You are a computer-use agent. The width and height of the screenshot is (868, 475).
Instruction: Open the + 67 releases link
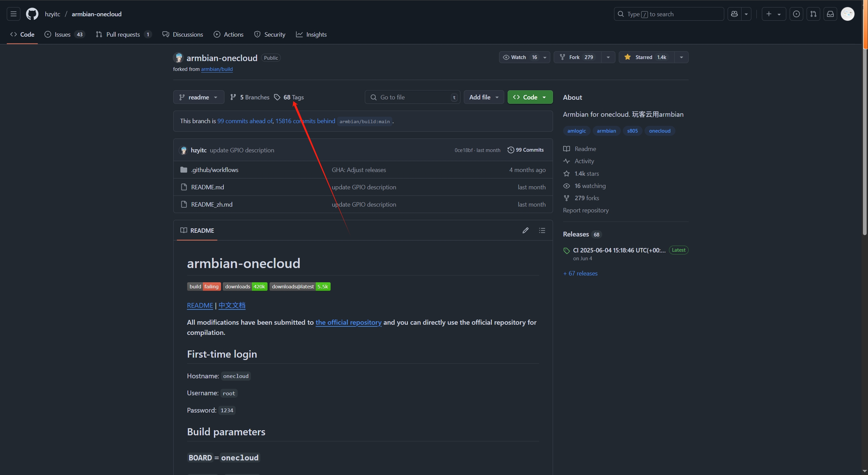[580, 273]
